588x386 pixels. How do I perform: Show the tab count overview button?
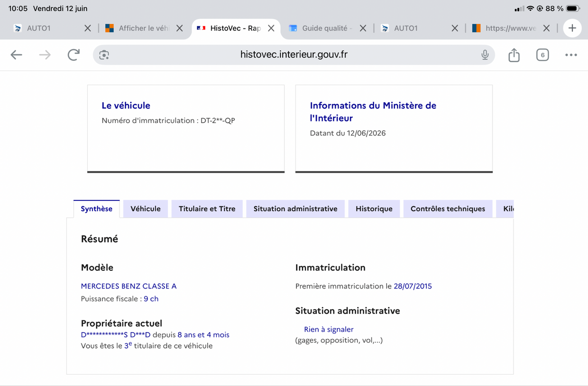542,55
